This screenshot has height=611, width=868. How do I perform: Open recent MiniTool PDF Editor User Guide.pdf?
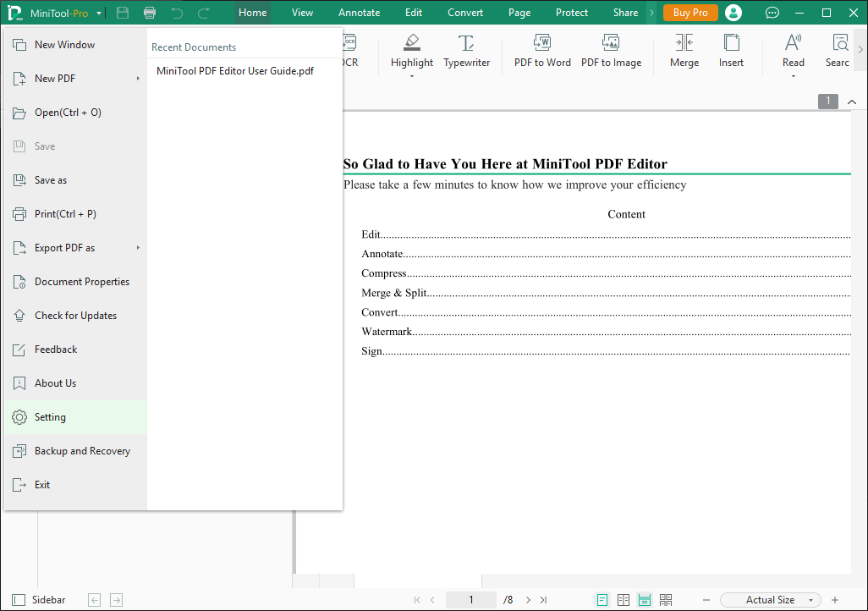(x=235, y=71)
